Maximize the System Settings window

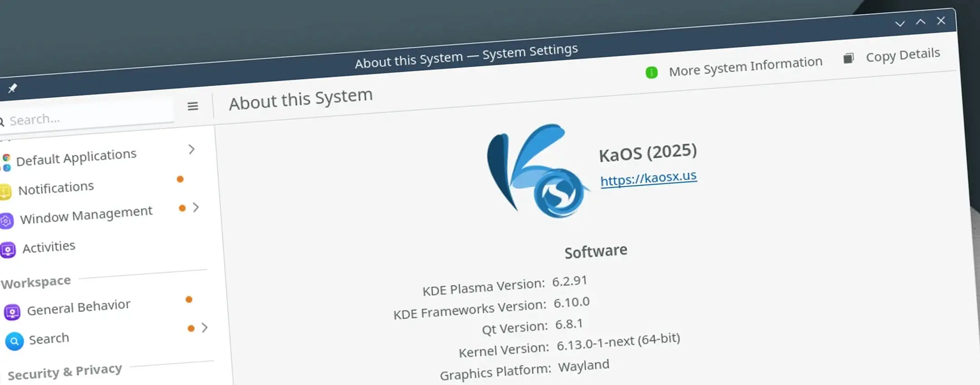921,22
